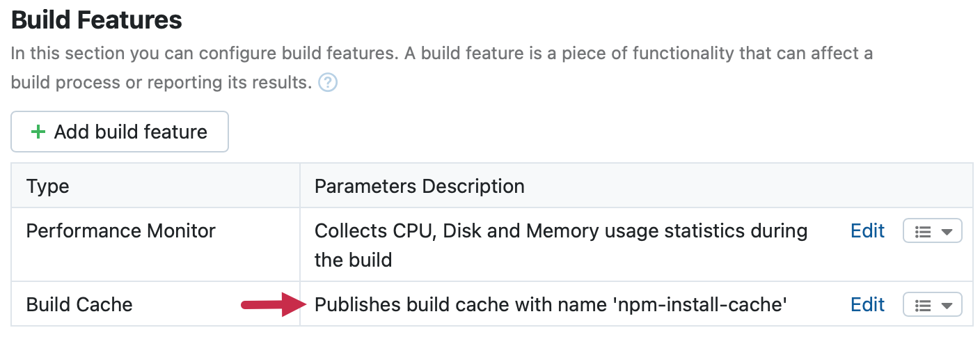Click the help question mark icon
Viewport: 980px width, 337px height.
click(328, 83)
